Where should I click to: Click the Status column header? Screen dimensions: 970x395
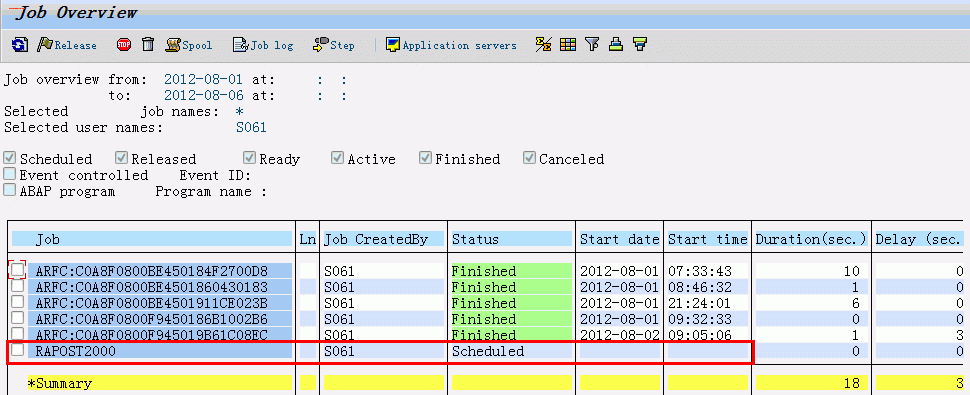pos(512,239)
